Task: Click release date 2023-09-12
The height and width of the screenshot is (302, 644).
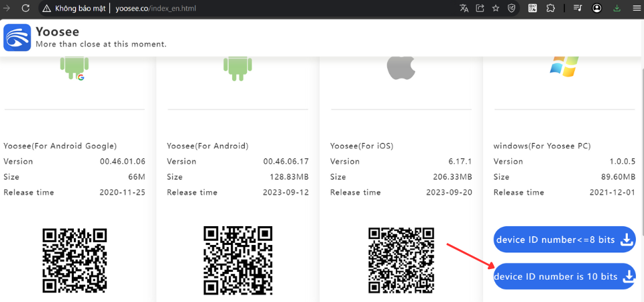Action: [286, 193]
